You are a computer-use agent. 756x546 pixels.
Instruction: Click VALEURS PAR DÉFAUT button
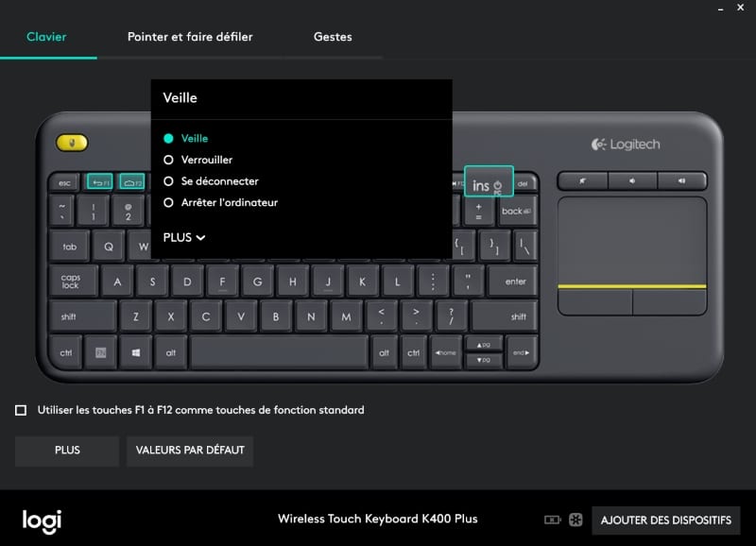190,450
